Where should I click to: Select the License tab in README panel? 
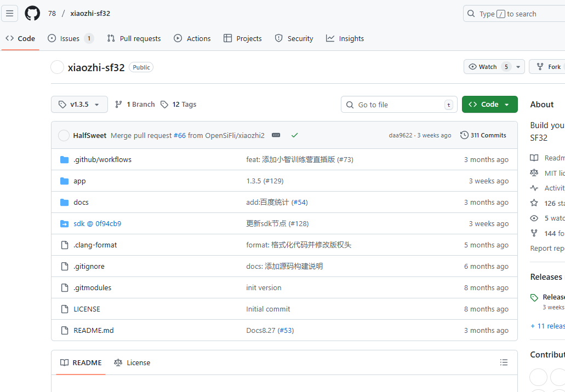132,362
